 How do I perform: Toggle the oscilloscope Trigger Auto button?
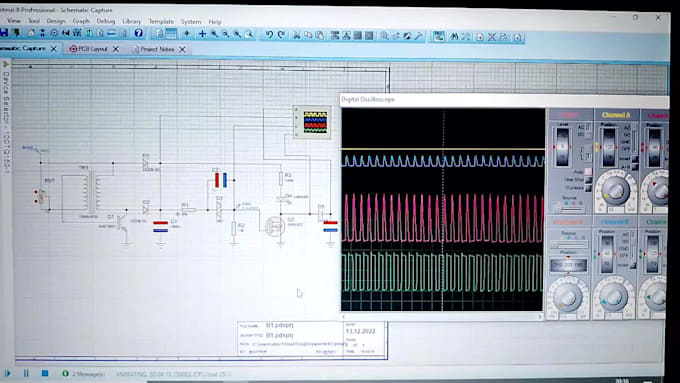[x=588, y=172]
